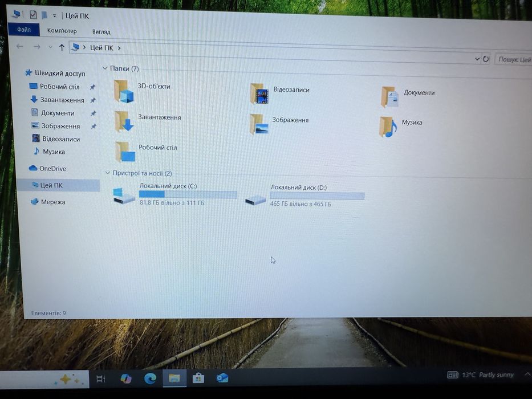Collapse the Папки (7) group
Viewport: 532px width, 399px height.
click(x=105, y=68)
